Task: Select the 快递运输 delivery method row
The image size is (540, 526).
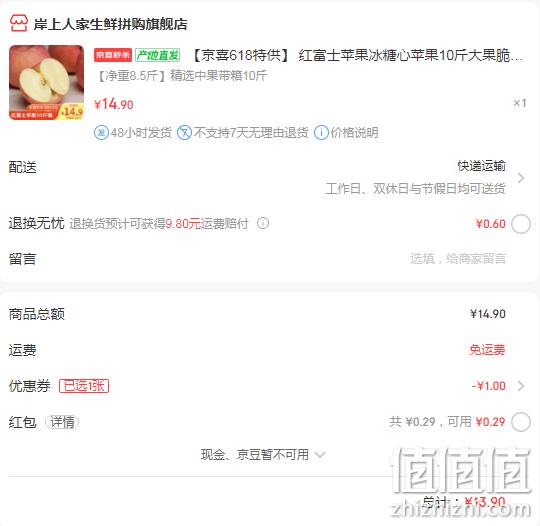Action: pyautogui.click(x=270, y=177)
